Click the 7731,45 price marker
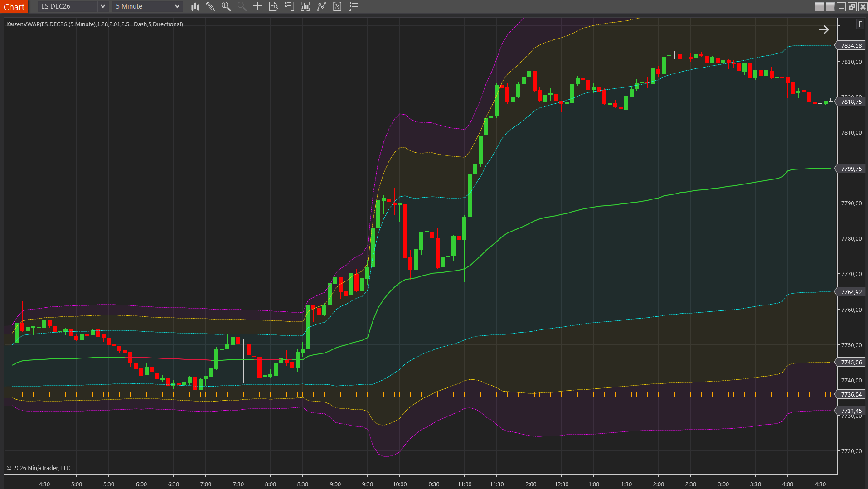 (851, 411)
